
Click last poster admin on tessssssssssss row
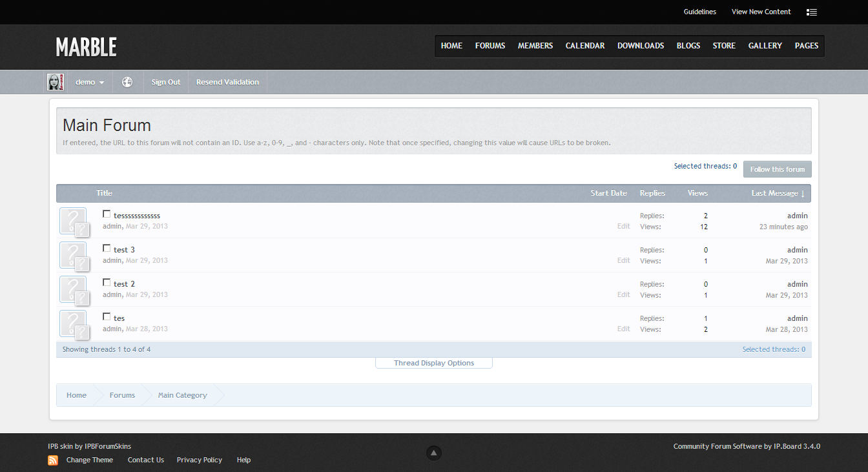798,216
